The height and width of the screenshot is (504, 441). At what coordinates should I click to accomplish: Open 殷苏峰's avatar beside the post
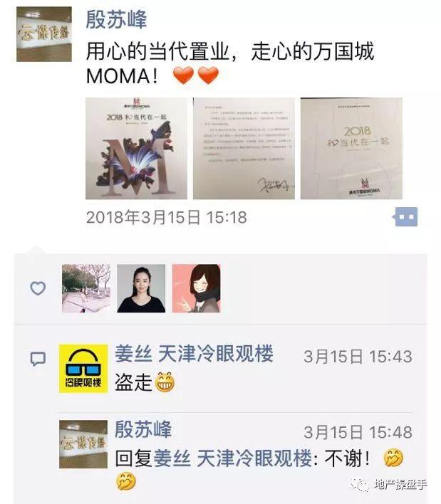pos(44,34)
